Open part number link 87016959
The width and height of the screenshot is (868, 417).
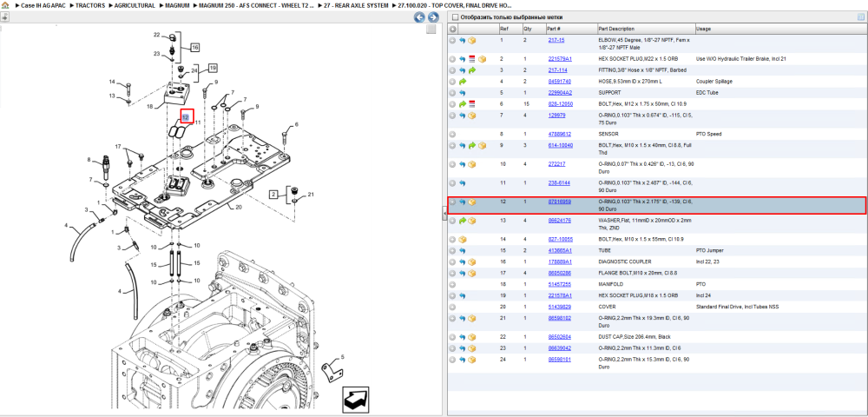[560, 202]
